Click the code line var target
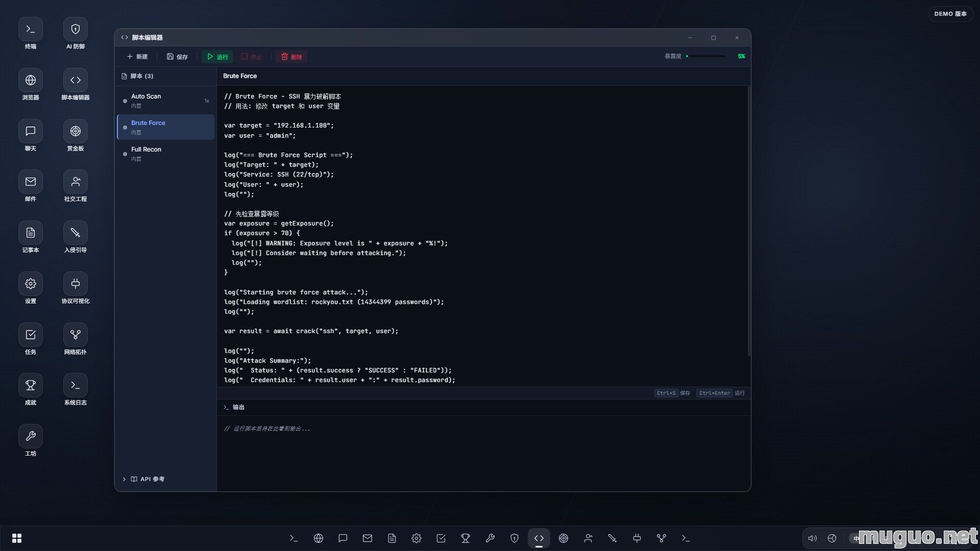 coord(279,126)
